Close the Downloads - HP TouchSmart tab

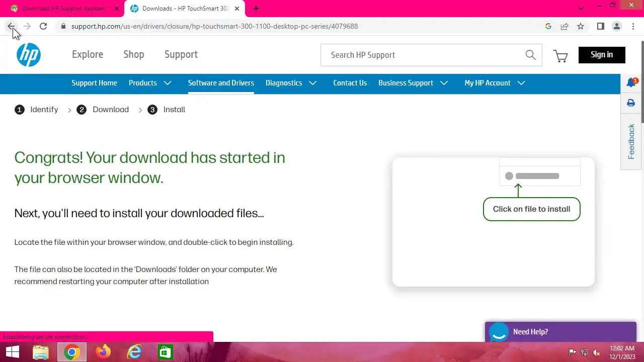point(237,9)
